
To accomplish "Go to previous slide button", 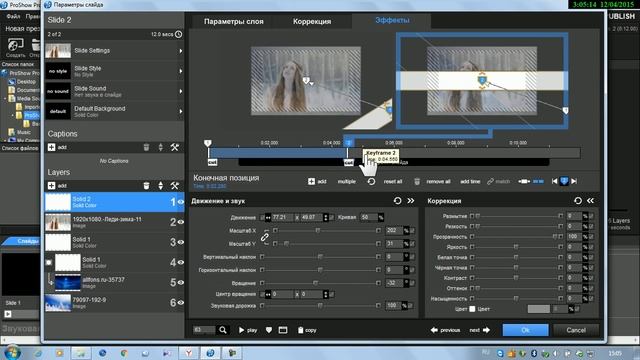I will point(445,330).
